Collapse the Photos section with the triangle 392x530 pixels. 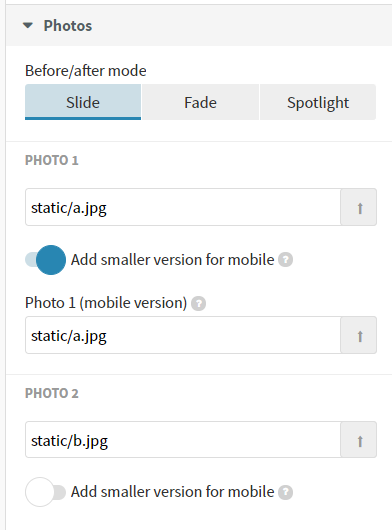point(28,25)
